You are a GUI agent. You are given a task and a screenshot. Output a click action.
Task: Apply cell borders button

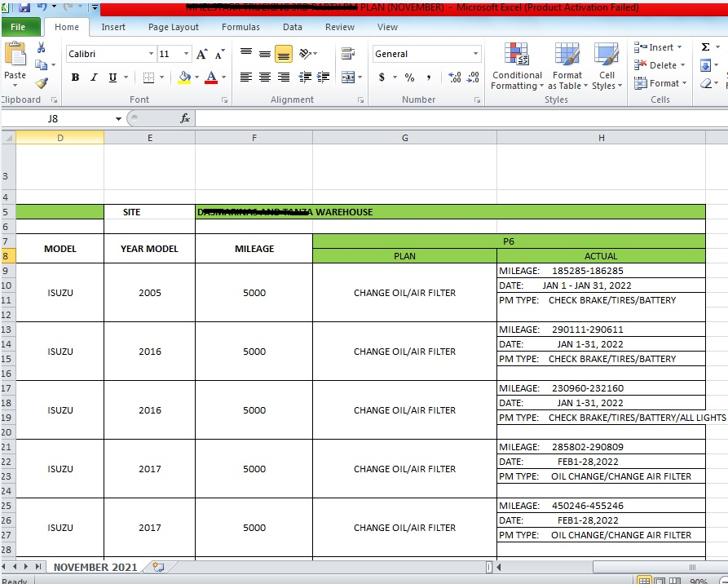(x=148, y=77)
